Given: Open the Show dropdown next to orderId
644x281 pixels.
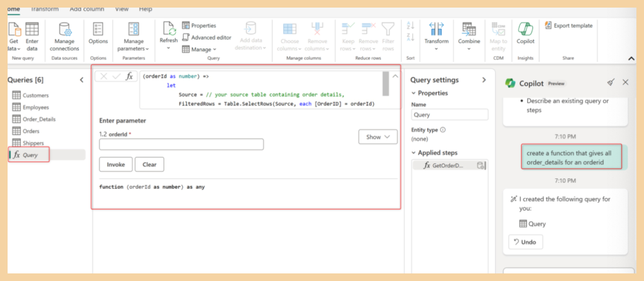Looking at the screenshot, I should coord(378,137).
